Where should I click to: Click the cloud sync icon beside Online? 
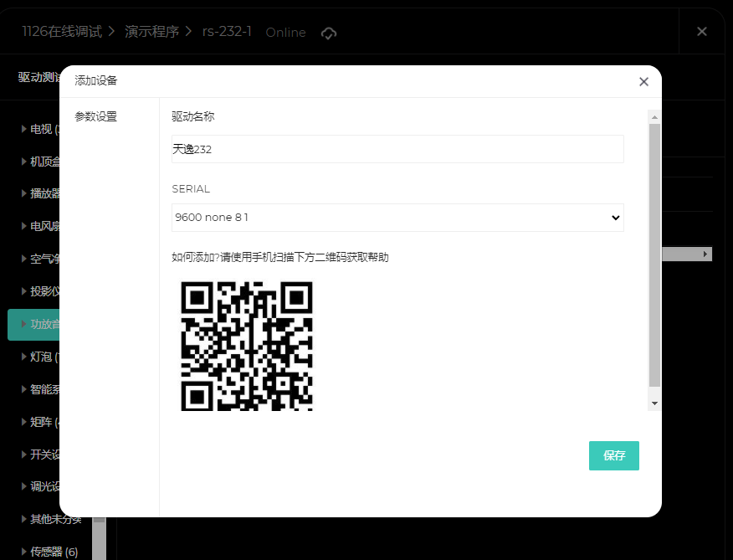[x=329, y=33]
